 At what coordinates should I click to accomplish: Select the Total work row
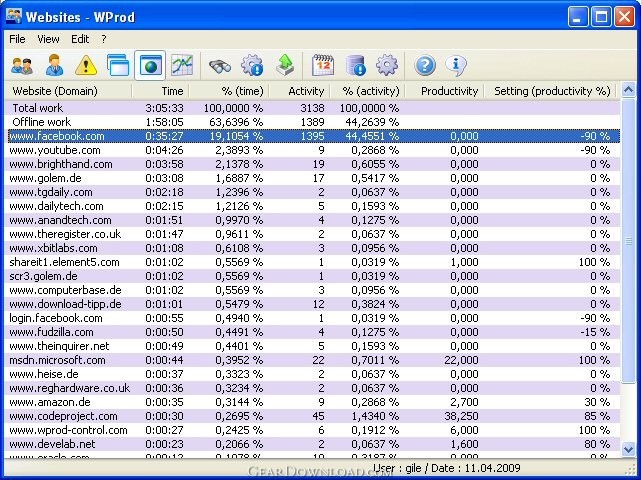point(313,108)
